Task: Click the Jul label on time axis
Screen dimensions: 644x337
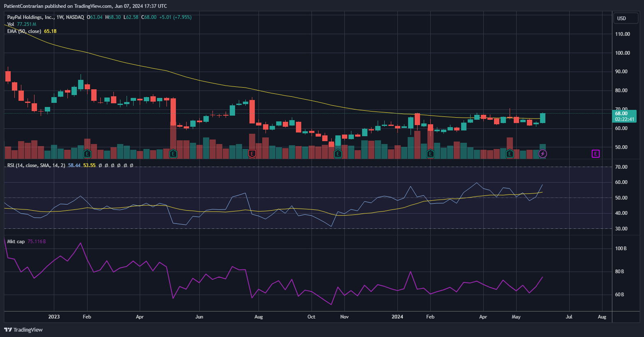Action: click(569, 317)
